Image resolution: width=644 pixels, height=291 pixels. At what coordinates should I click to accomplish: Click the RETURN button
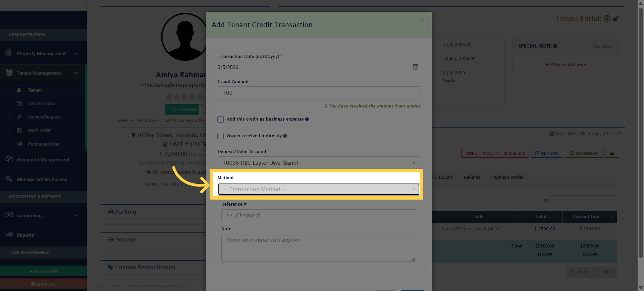point(547,153)
